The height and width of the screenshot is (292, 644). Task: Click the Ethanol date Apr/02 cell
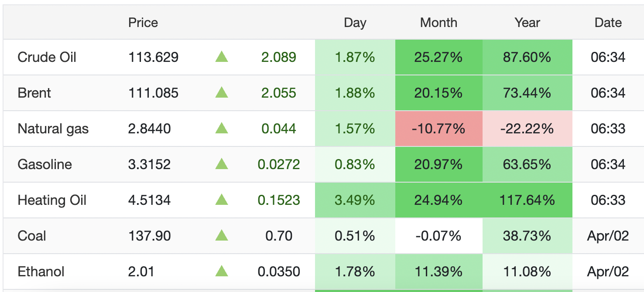608,272
